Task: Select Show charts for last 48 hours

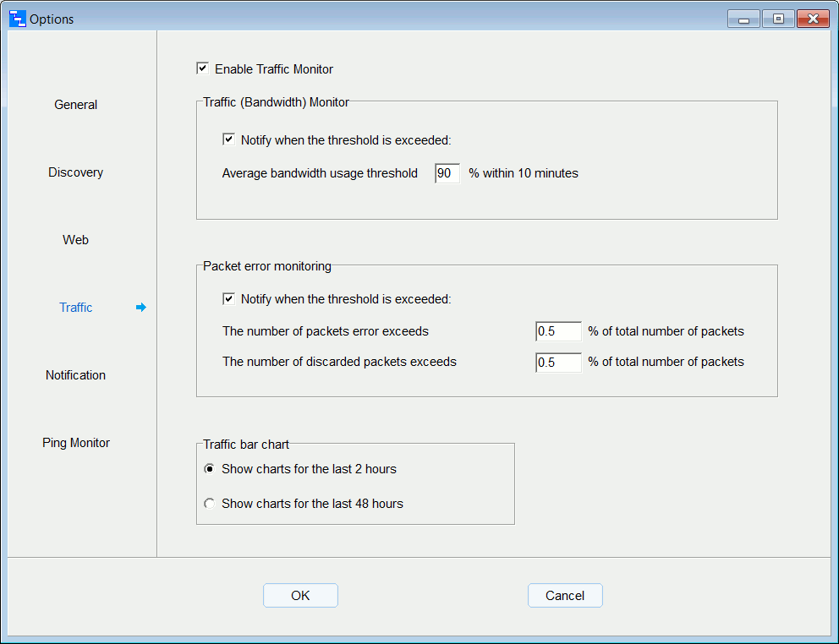Action: click(210, 504)
